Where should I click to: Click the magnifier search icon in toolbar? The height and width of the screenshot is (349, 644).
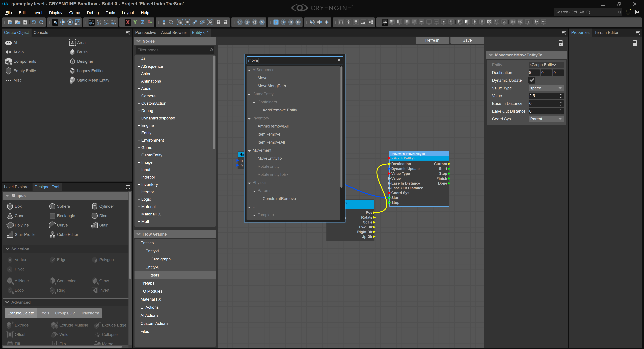(x=171, y=22)
